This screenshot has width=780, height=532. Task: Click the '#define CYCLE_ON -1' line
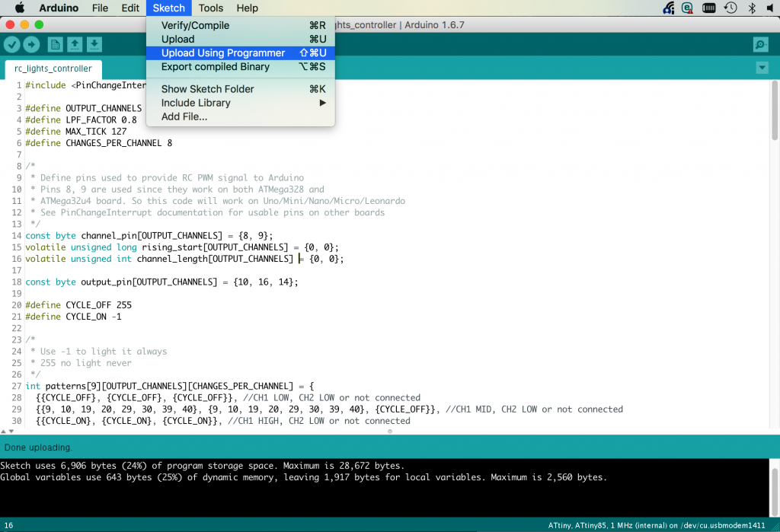(74, 317)
